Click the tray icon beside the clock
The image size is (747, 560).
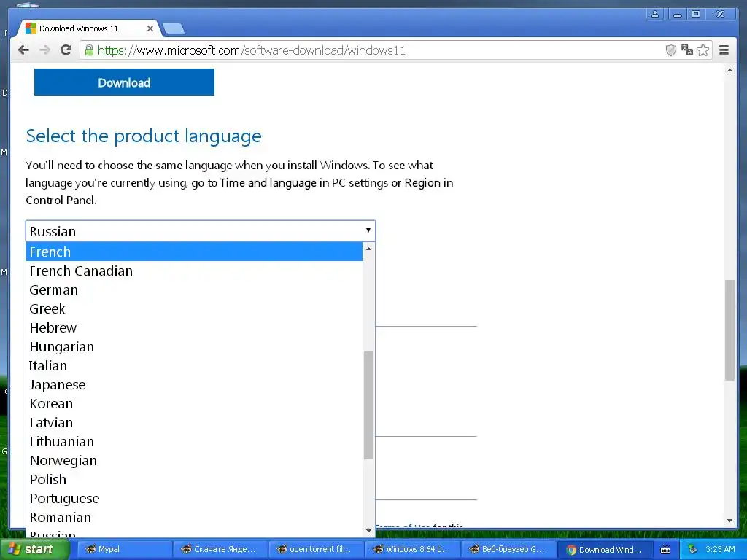[693, 549]
